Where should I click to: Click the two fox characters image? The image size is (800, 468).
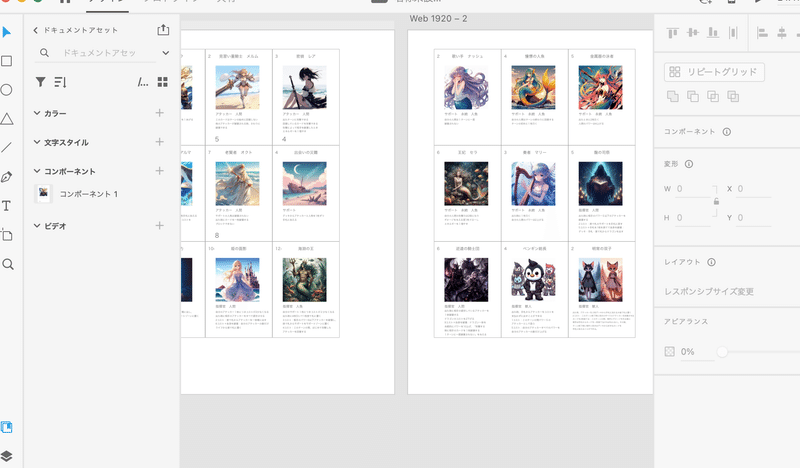pyautogui.click(x=601, y=280)
